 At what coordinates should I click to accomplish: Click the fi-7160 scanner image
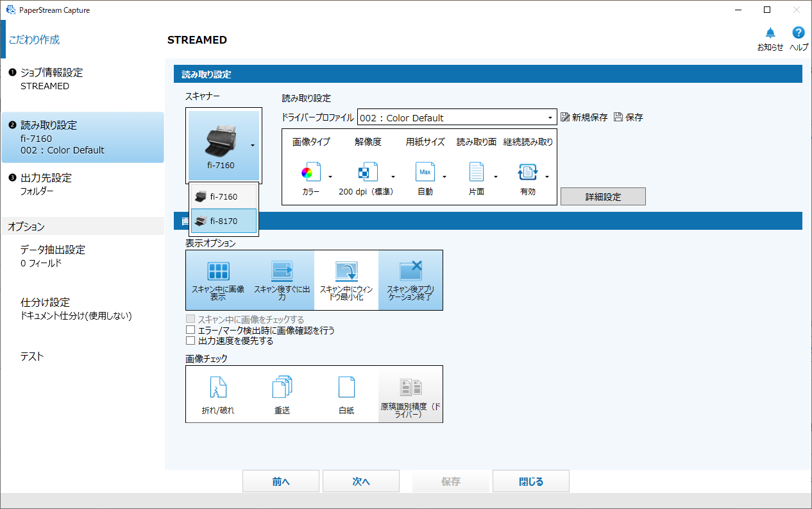pyautogui.click(x=220, y=141)
